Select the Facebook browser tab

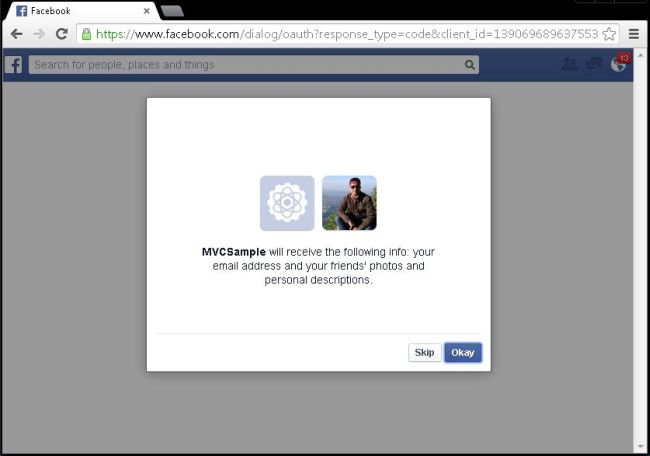click(x=81, y=11)
